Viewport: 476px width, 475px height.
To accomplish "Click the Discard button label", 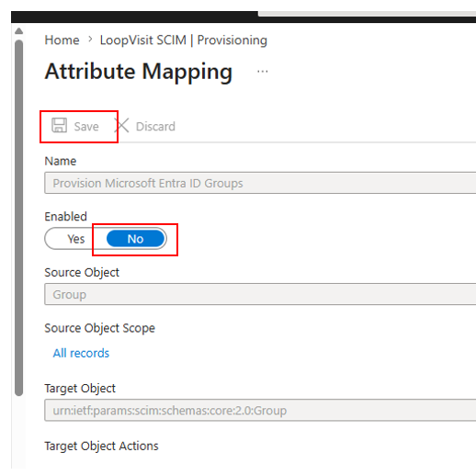I will (x=155, y=127).
